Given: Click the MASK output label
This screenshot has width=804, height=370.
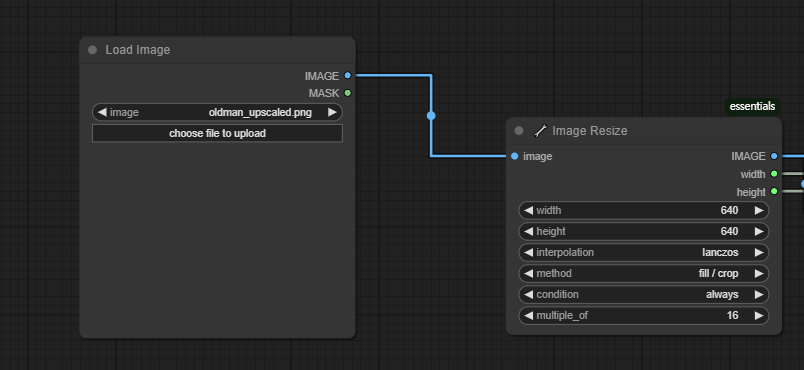Looking at the screenshot, I should (x=324, y=93).
